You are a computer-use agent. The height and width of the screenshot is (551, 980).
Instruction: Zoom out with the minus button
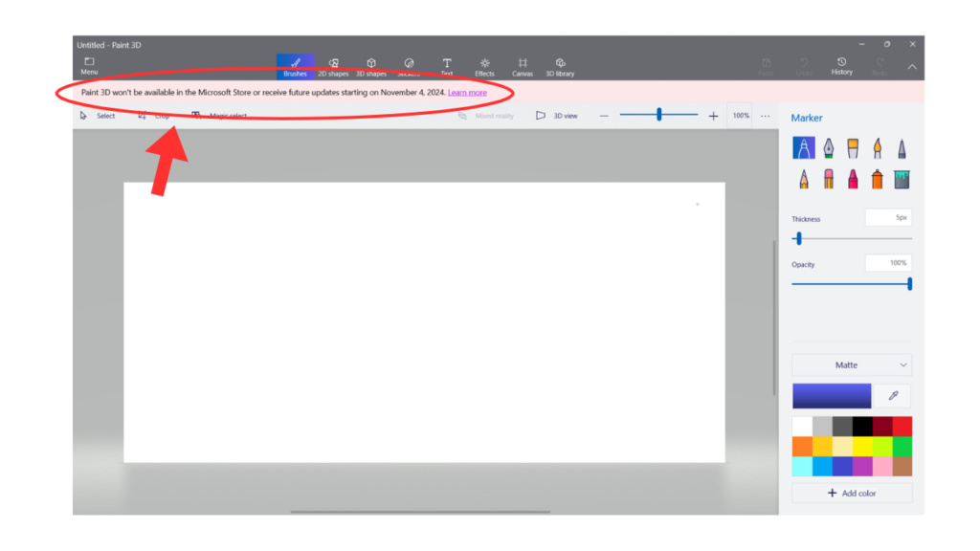tap(604, 116)
